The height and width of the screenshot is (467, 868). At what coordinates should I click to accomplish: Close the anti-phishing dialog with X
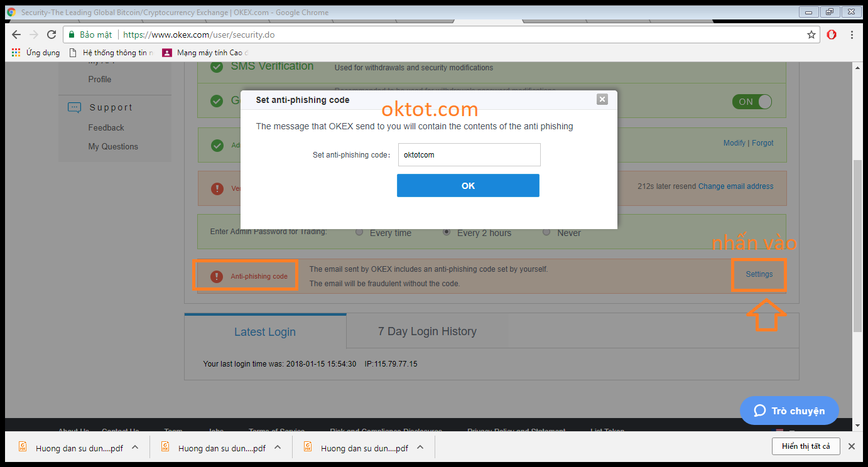click(602, 99)
